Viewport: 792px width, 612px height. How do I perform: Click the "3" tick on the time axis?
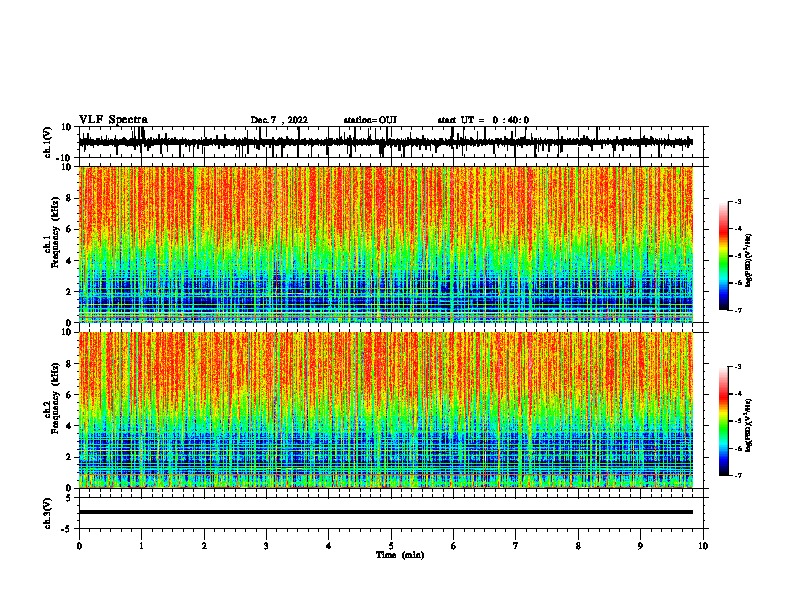266,546
